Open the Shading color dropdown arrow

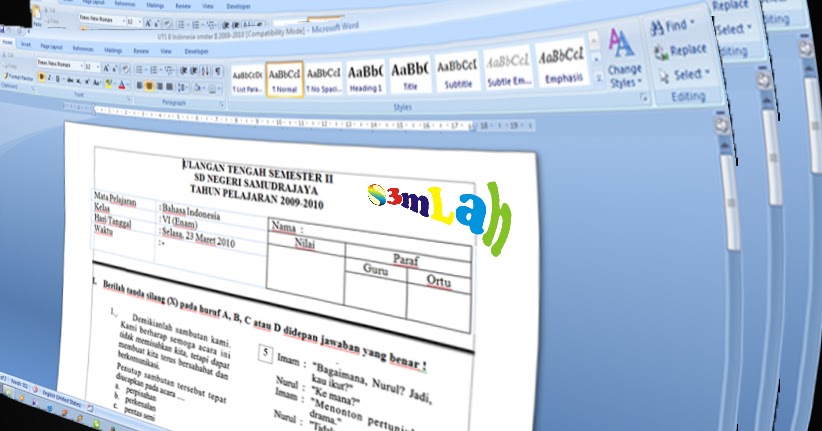(x=204, y=88)
